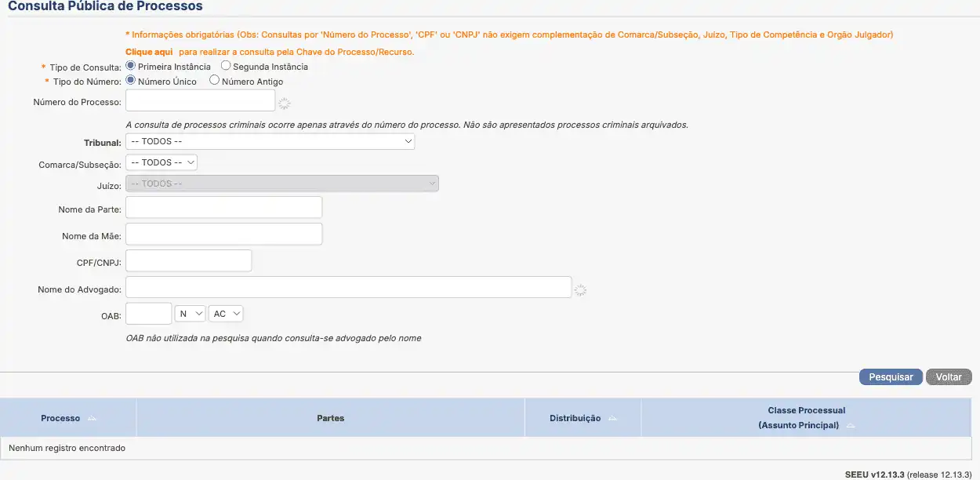Sort by Distribuição column arrow icon
The width and height of the screenshot is (980, 480).
click(612, 419)
